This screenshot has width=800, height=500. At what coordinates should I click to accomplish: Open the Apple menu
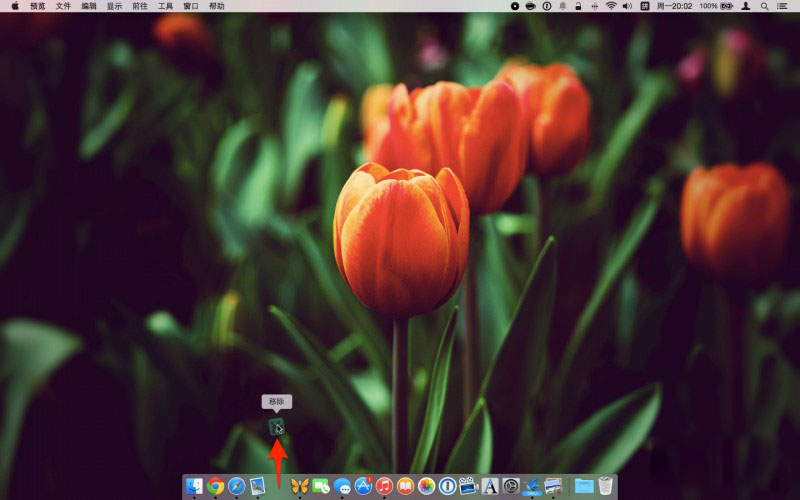(15, 6)
